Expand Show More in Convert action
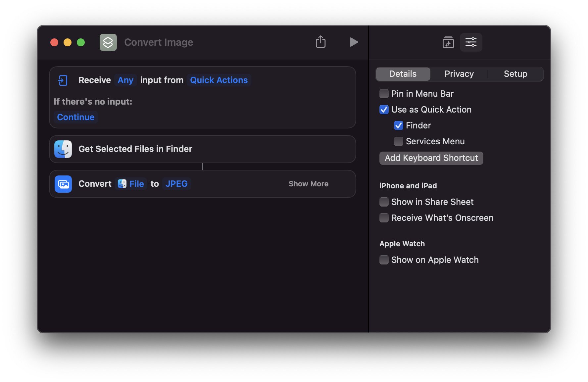 [308, 184]
